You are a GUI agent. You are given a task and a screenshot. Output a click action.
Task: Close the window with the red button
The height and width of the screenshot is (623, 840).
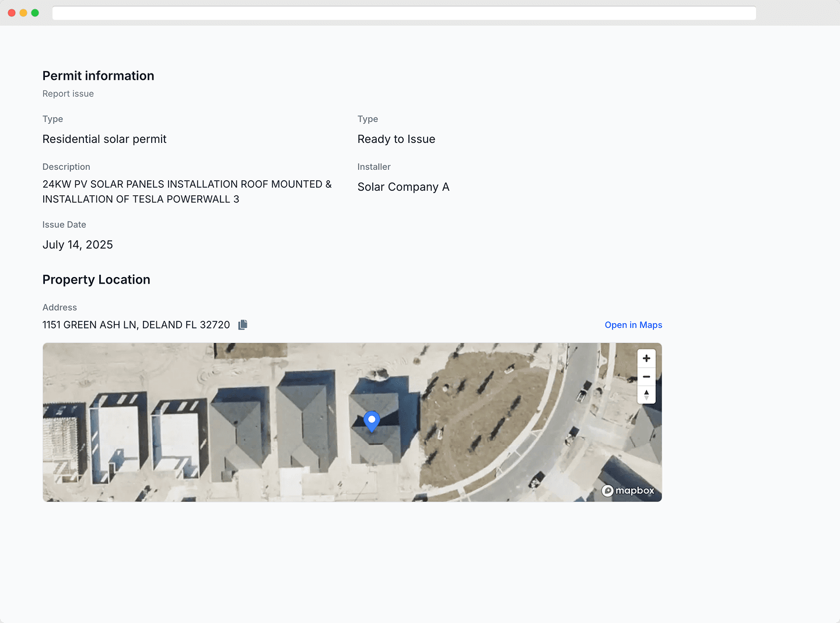12,13
